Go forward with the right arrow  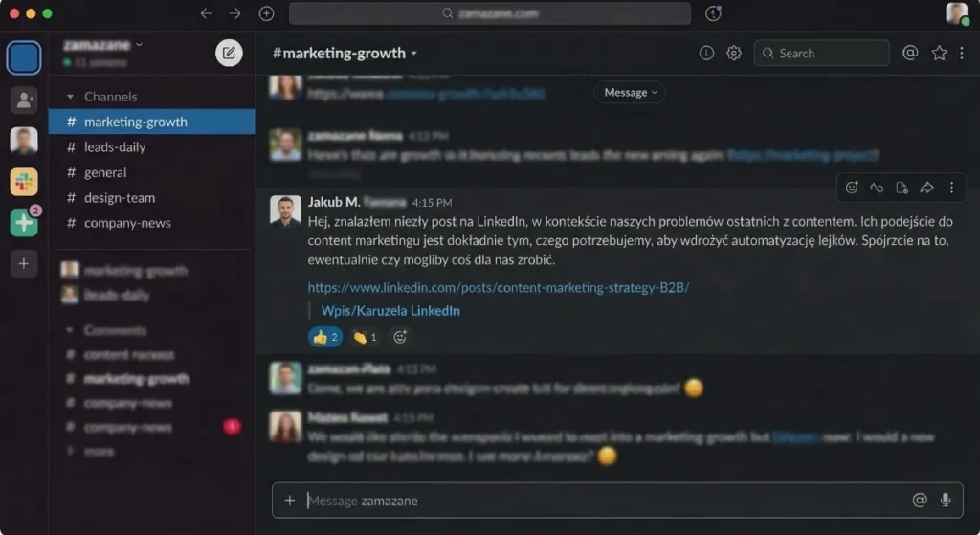coord(235,13)
